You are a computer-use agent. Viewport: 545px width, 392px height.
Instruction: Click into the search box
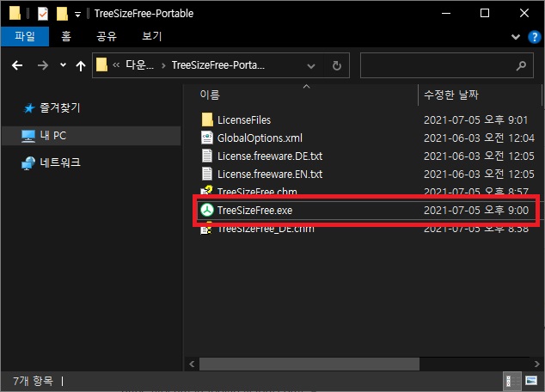[447, 65]
